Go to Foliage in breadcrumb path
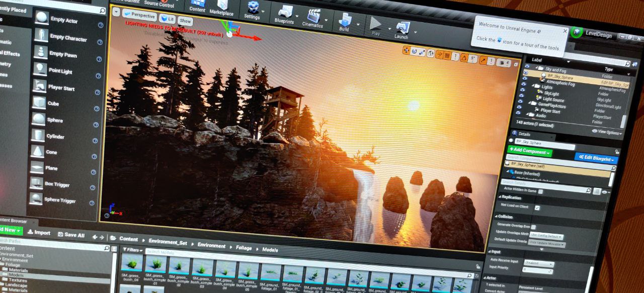 [x=244, y=248]
